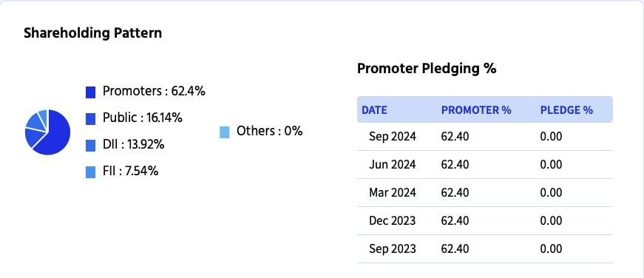Image resolution: width=644 pixels, height=278 pixels.
Task: Click the FII legend color square
Action: (x=90, y=172)
